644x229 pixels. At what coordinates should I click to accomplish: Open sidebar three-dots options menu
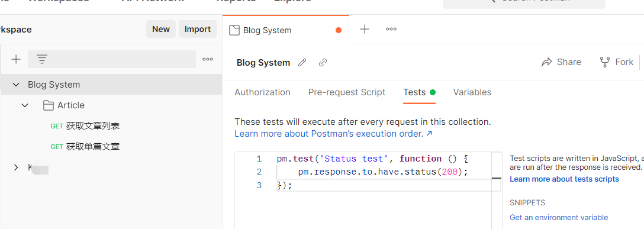point(208,60)
